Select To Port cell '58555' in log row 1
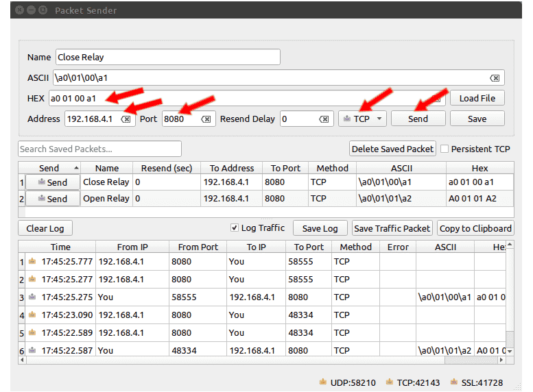This screenshot has height=392, width=533. point(308,262)
